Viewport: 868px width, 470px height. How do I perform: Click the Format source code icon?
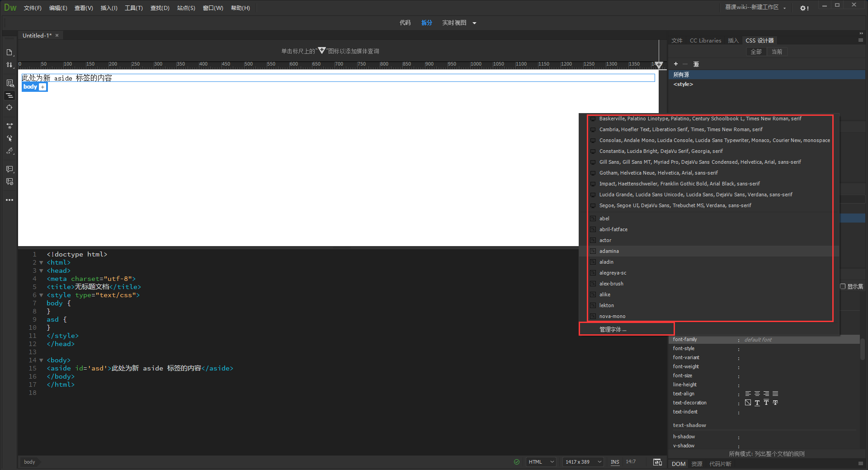point(9,151)
